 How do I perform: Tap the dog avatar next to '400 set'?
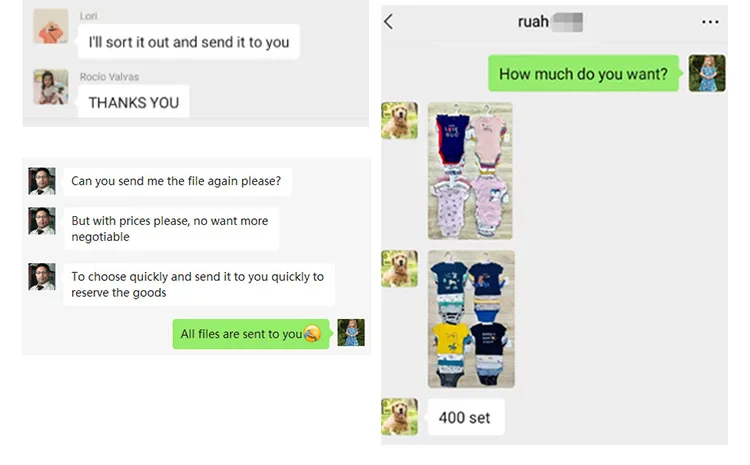[x=399, y=417]
